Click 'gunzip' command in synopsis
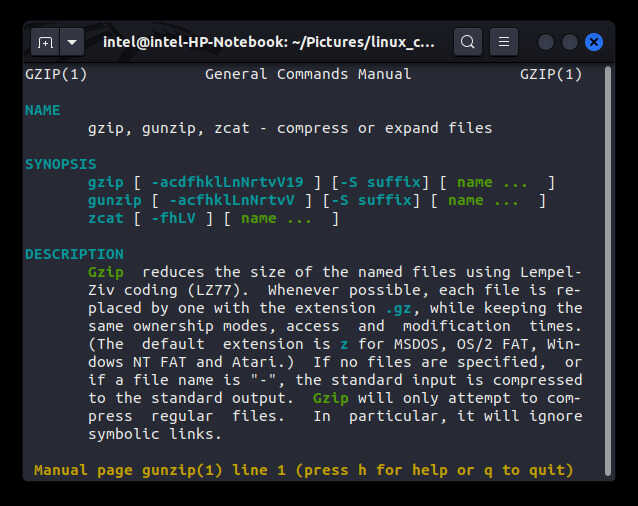This screenshot has width=638, height=506. pos(115,201)
